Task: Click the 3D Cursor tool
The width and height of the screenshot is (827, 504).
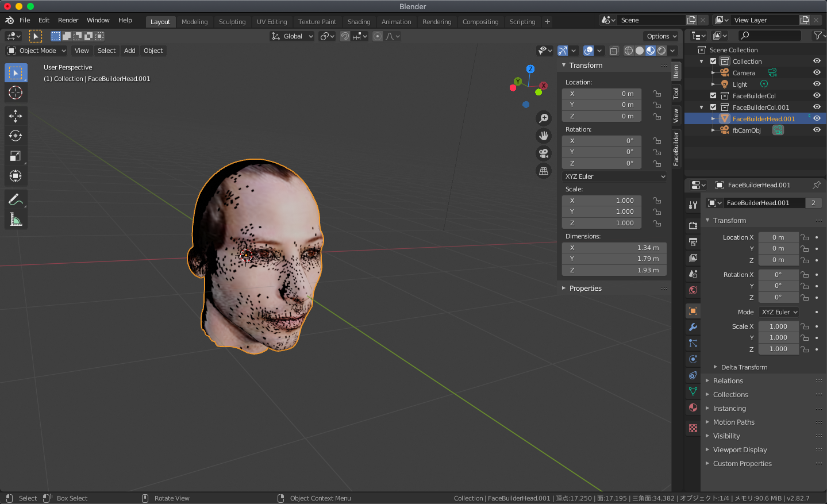Action: click(x=16, y=93)
